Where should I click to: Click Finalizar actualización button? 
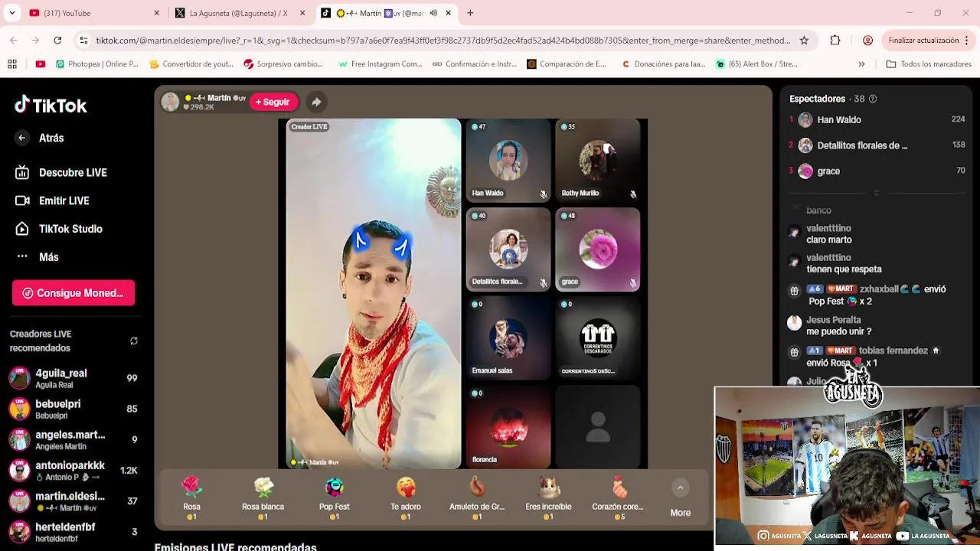pos(923,41)
